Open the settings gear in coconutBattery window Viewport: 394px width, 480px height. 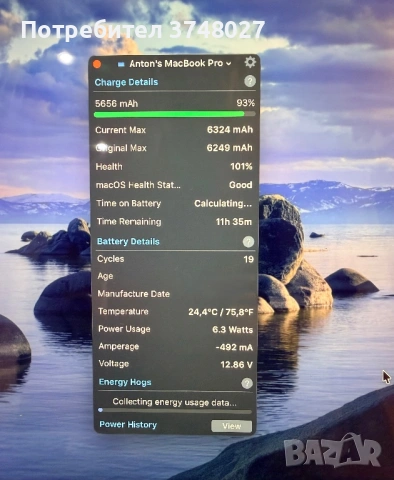tap(250, 62)
